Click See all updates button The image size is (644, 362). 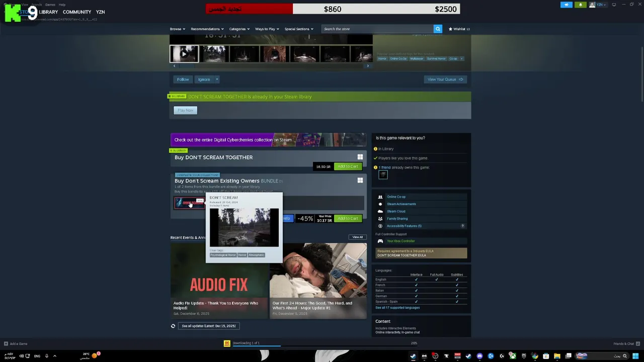[208, 326]
